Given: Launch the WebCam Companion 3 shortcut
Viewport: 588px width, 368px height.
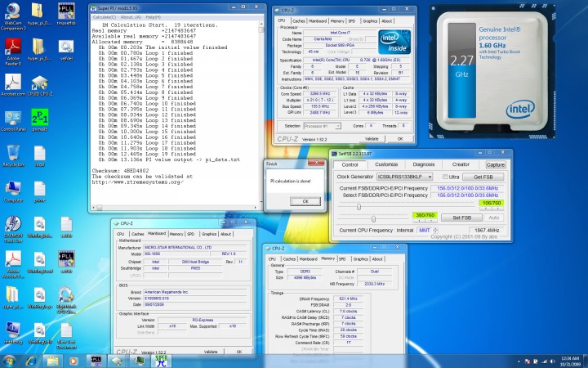Looking at the screenshot, I should click(13, 11).
